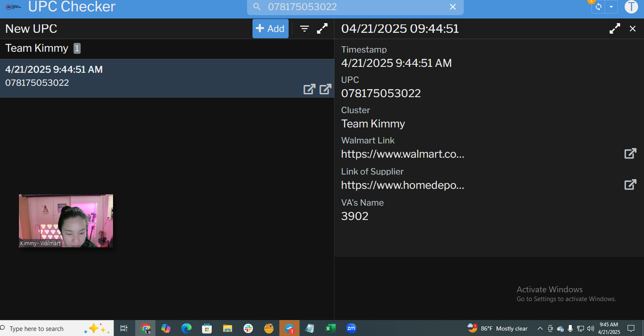Open the user profile avatar T
This screenshot has height=336, width=644.
coord(631,7)
